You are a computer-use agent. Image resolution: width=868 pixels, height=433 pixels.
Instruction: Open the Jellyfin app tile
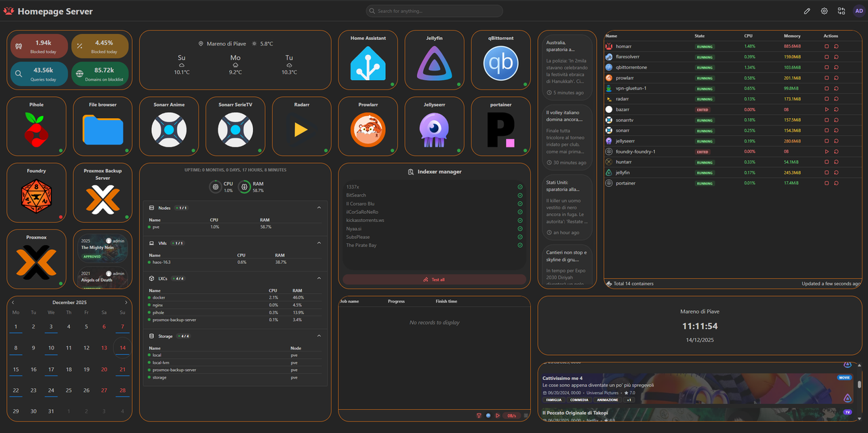pos(435,60)
